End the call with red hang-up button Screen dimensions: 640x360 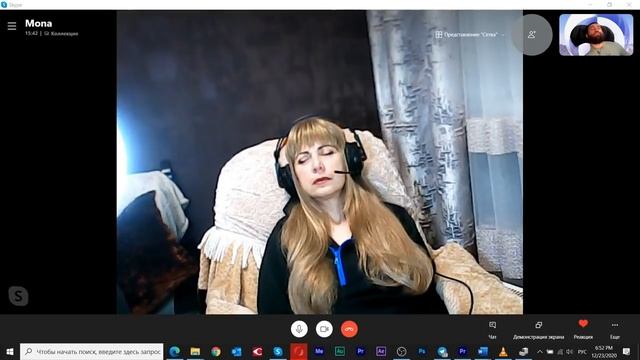pyautogui.click(x=349, y=329)
